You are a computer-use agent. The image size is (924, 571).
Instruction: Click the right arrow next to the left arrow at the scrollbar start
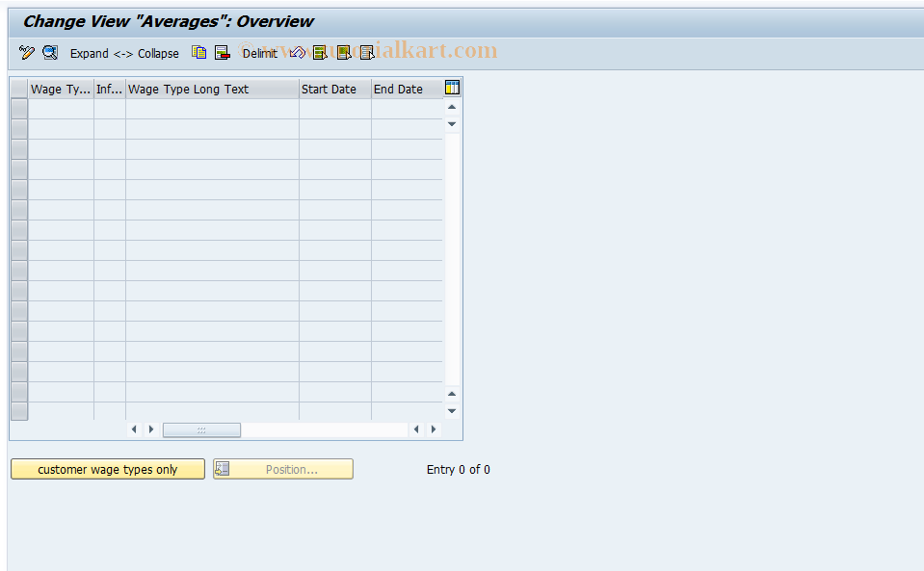pyautogui.click(x=151, y=429)
